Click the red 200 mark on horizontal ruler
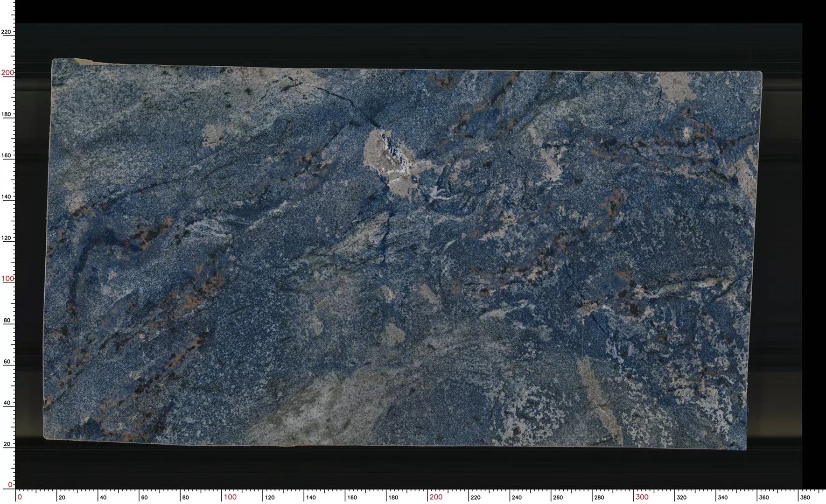This screenshot has width=826, height=504. pos(436,497)
